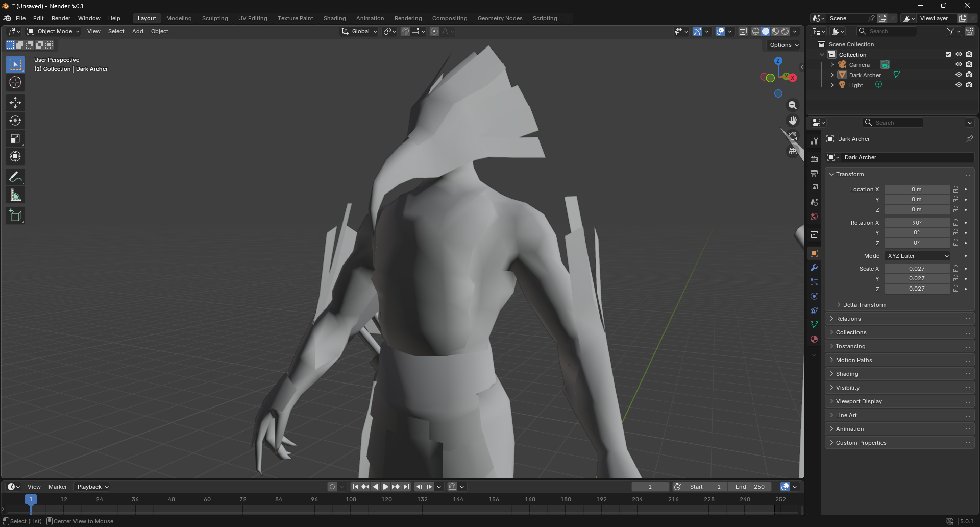This screenshot has height=527, width=980.
Task: Open the Render menu
Action: coord(61,18)
